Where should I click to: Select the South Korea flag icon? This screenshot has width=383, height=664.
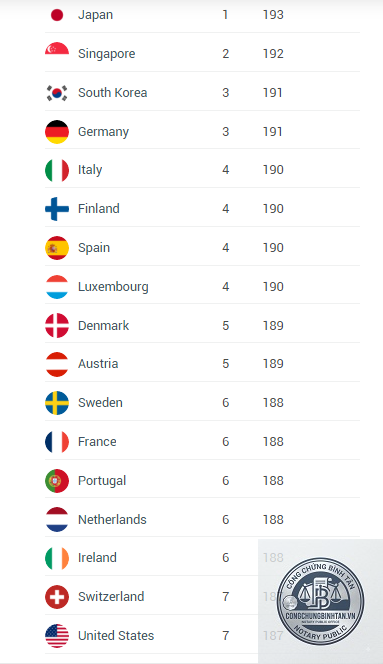tap(57, 93)
